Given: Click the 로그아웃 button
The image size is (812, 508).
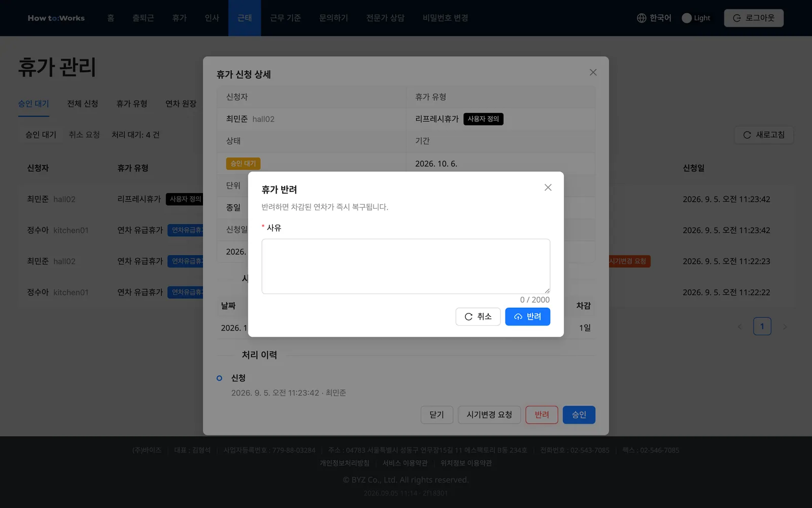Looking at the screenshot, I should coord(754,18).
